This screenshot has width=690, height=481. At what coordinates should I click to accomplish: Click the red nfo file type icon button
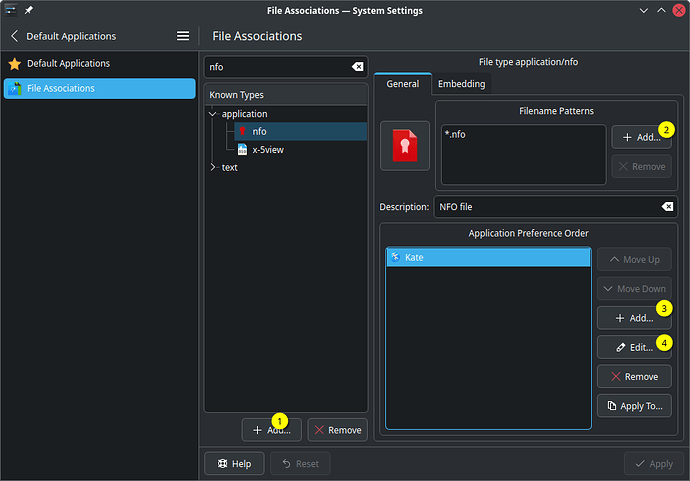405,146
